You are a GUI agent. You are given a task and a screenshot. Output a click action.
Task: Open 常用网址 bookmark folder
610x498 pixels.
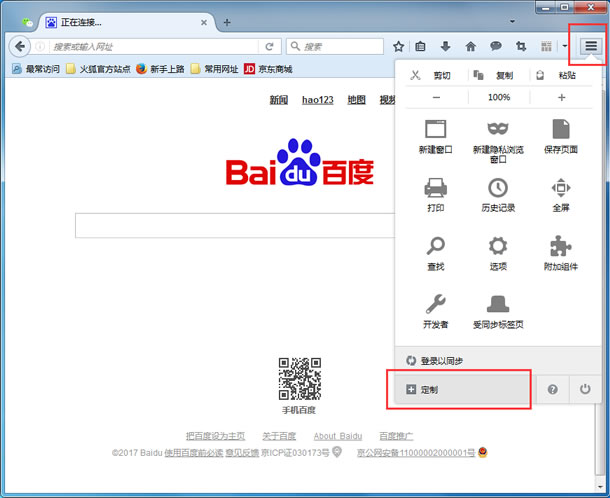[214, 69]
